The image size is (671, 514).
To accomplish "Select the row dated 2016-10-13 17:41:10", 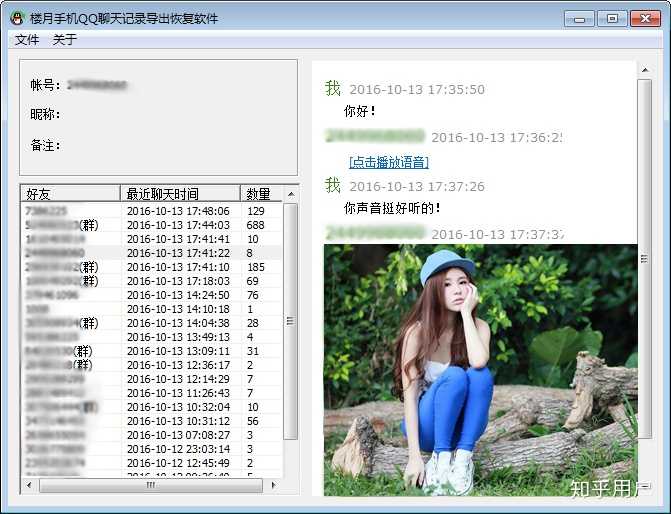I will point(151,267).
